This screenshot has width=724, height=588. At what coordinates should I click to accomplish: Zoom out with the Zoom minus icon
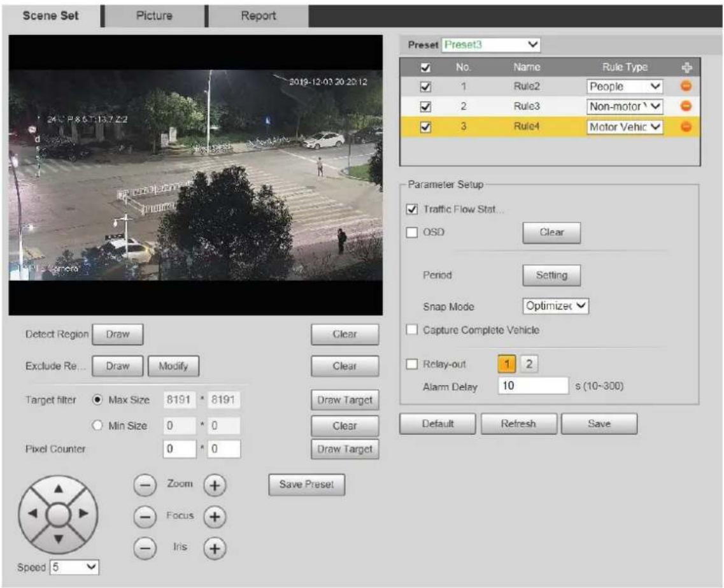145,485
